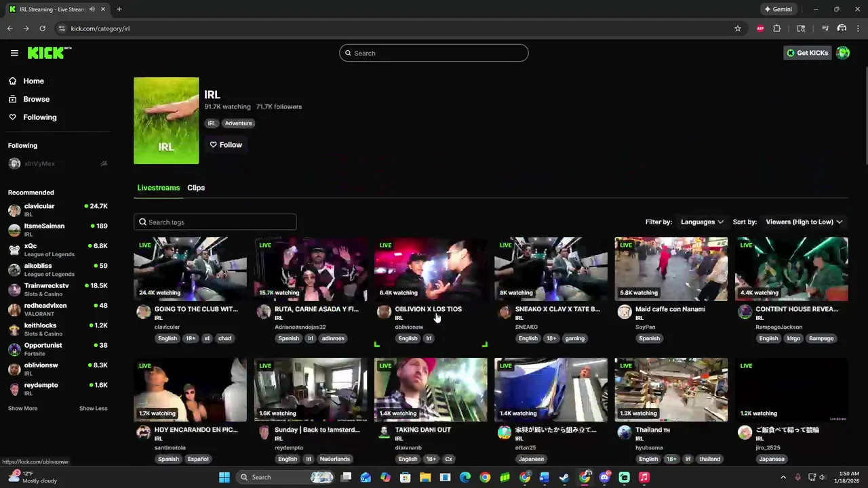The width and height of the screenshot is (868, 488).
Task: Click Show Less in the sidebar
Action: (x=93, y=408)
